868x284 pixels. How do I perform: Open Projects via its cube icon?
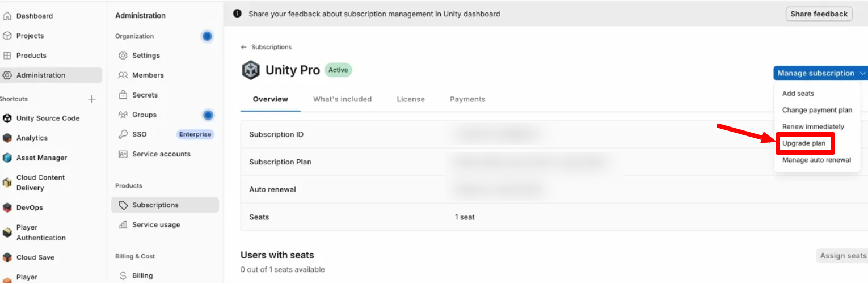coord(7,36)
